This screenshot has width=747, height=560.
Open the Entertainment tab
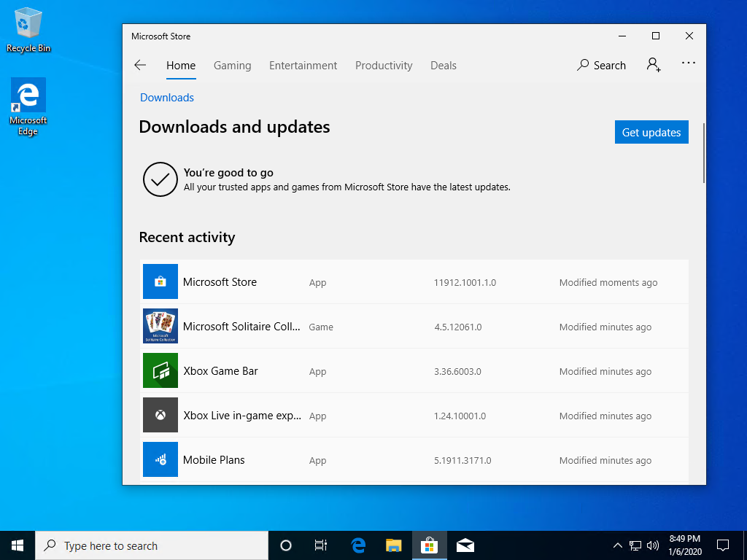[303, 65]
